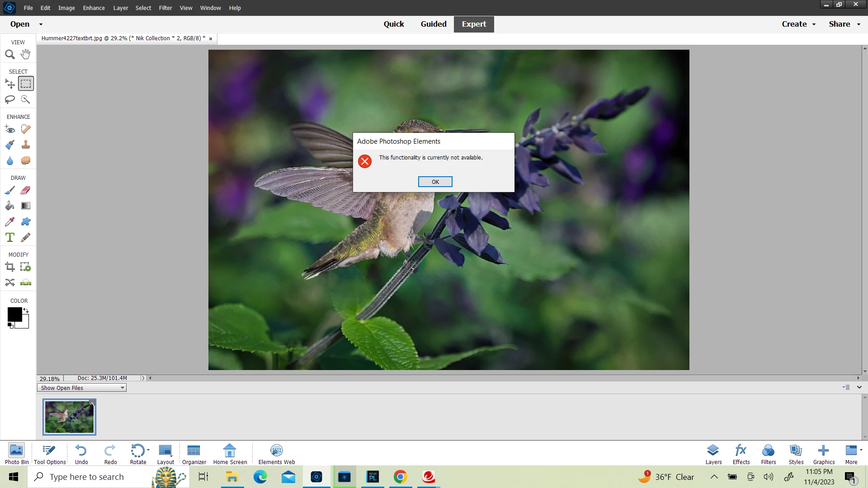Toggle the Photo Bin panel
The height and width of the screenshot is (488, 868).
click(x=16, y=454)
